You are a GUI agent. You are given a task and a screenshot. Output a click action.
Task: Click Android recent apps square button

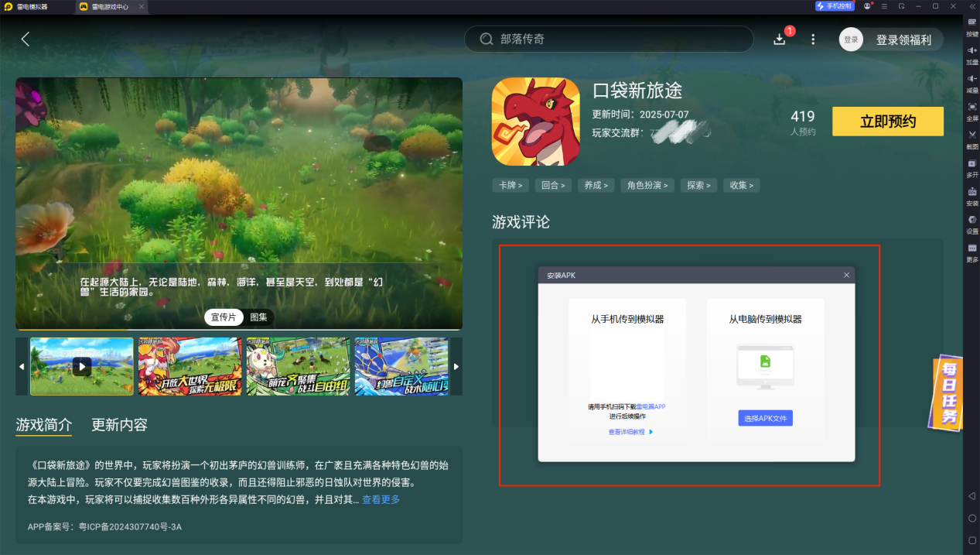point(972,540)
